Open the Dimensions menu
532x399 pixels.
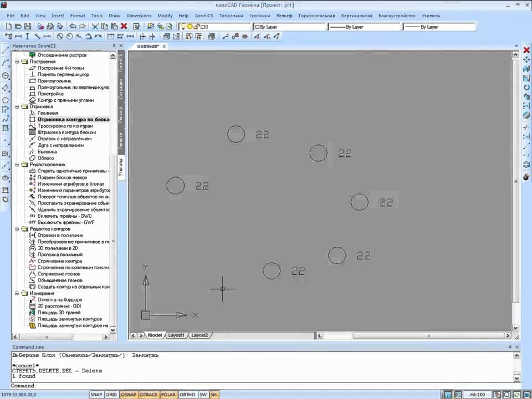[x=139, y=16]
